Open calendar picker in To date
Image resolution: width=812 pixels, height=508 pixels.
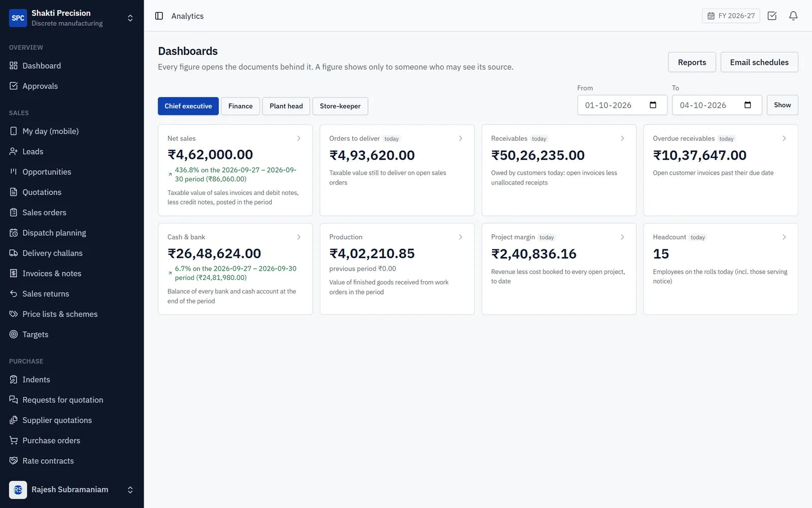tap(748, 105)
